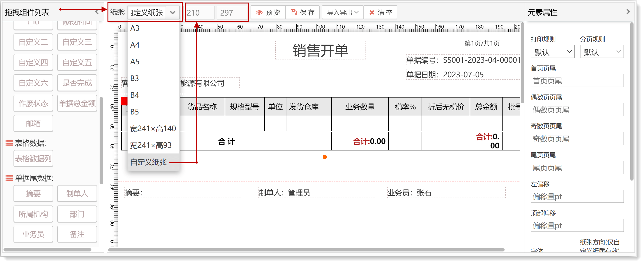Choose the 宽241×高140 paper option
Screen dimensions: 644x264
[x=153, y=128]
